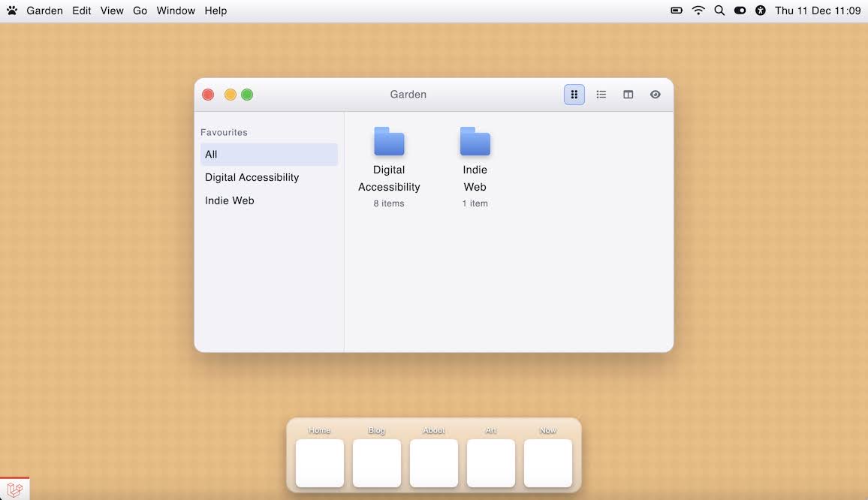Click the paw logo in menu bar

(12, 11)
